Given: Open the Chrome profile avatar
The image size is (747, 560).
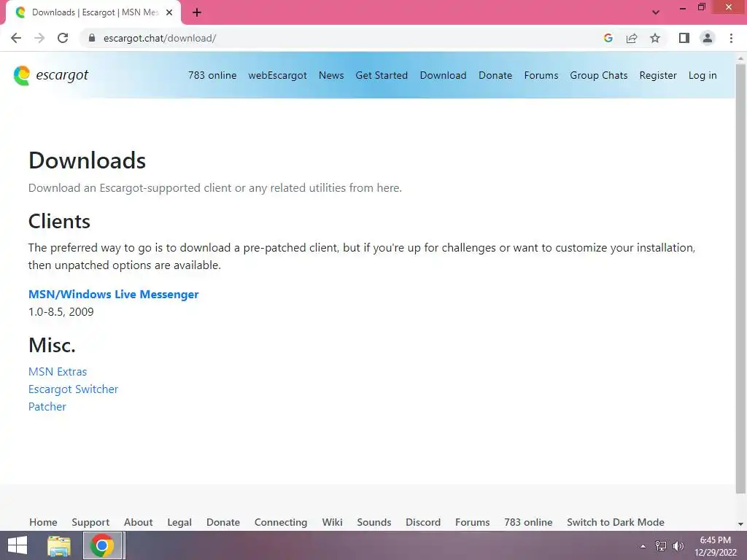Looking at the screenshot, I should (x=708, y=38).
